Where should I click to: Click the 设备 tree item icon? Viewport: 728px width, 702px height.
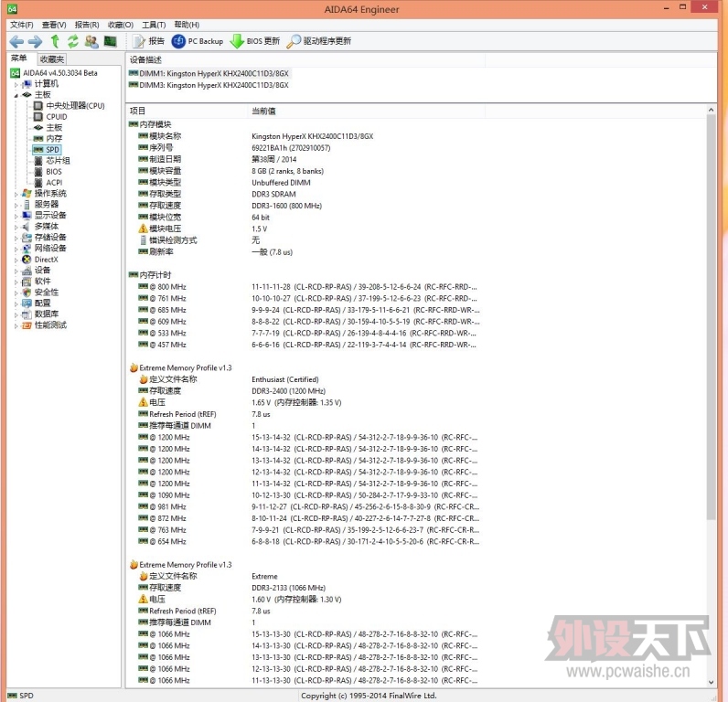click(x=27, y=271)
